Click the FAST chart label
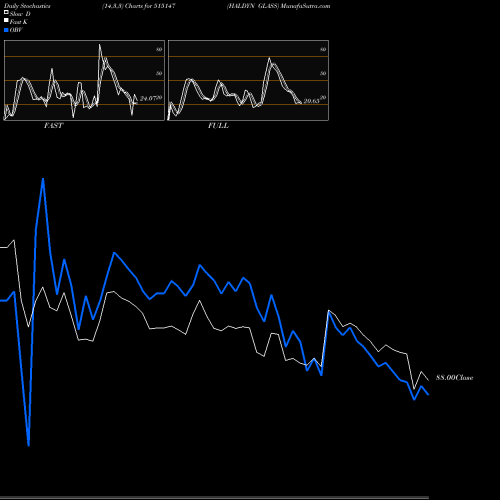The width and height of the screenshot is (500, 500). pos(53,126)
